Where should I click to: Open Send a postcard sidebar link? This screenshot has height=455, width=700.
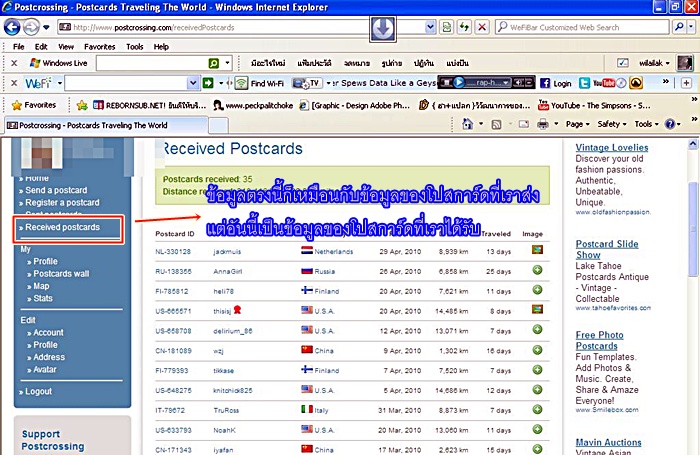(56, 190)
